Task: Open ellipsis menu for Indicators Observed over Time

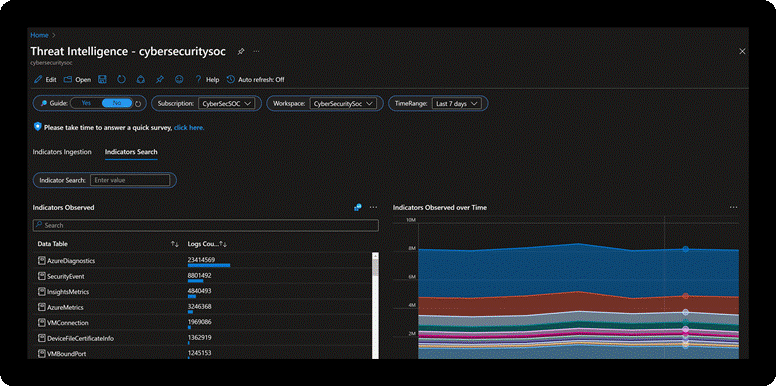Action: 733,207
